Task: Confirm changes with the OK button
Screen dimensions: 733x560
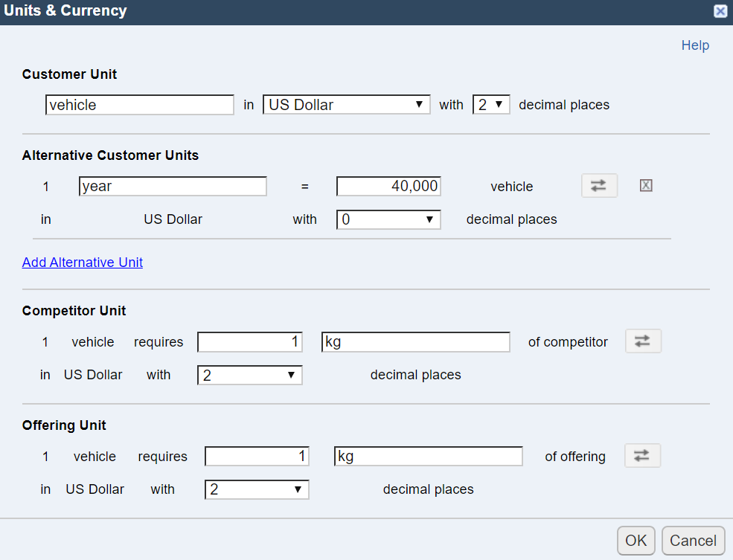Action: [636, 541]
